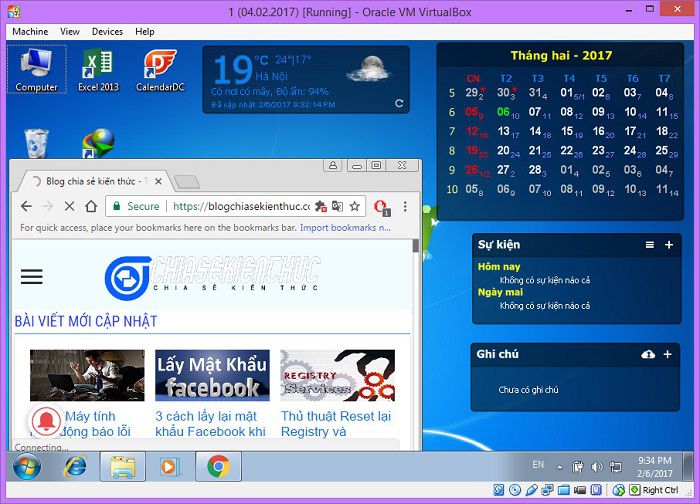
Task: Open the Recycle Bin icon
Action: coord(36,143)
